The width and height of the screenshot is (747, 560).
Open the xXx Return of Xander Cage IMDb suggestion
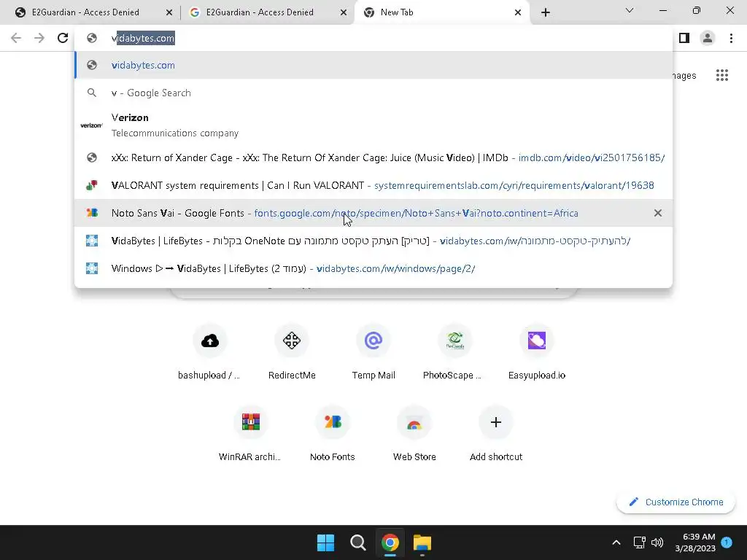pyautogui.click(x=373, y=157)
